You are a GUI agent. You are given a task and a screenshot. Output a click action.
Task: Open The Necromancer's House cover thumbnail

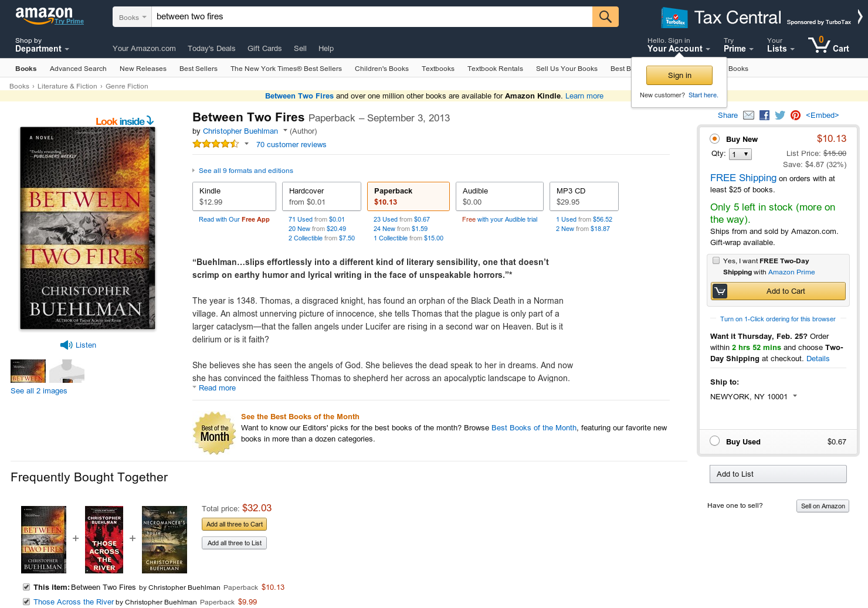164,539
